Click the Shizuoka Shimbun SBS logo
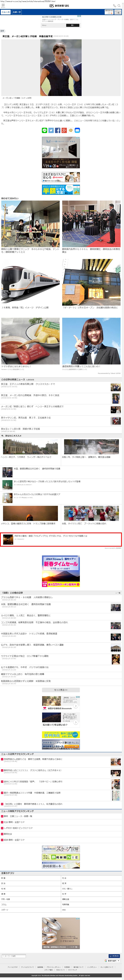The image size is (124, 980). point(59,6)
